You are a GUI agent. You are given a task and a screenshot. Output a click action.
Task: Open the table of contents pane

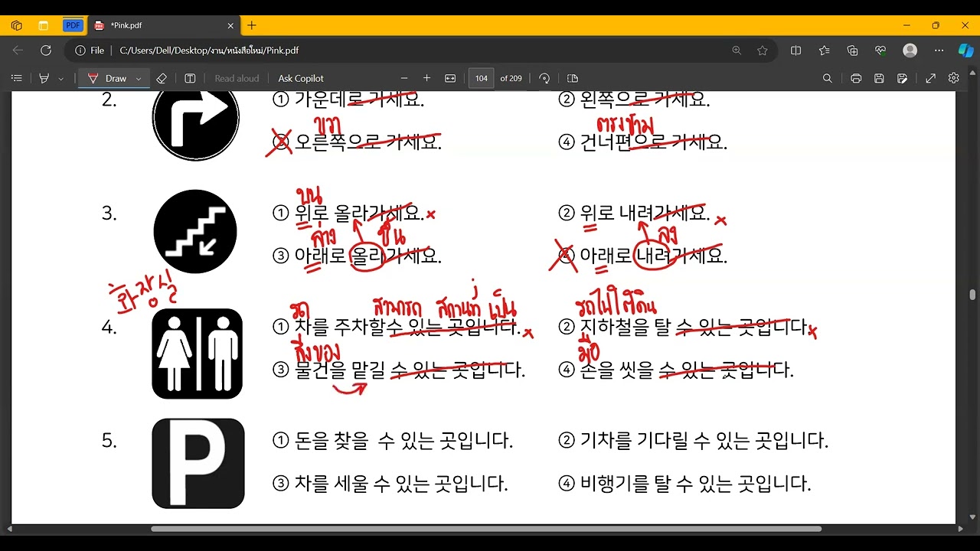(17, 78)
